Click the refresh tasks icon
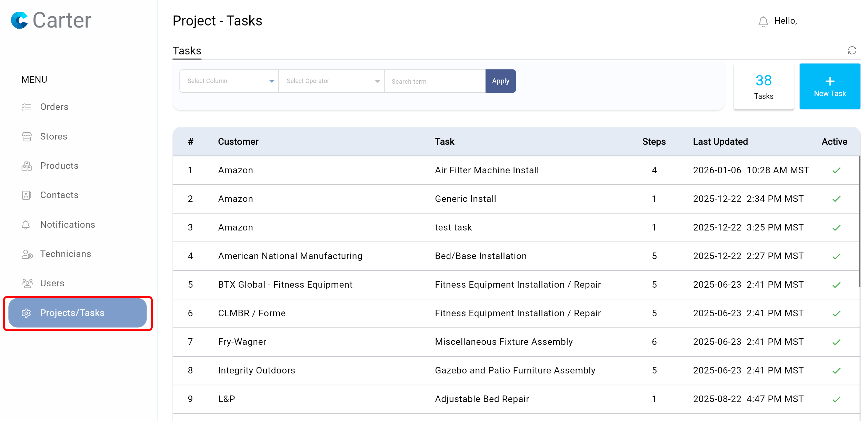This screenshot has height=421, width=868. [x=852, y=51]
